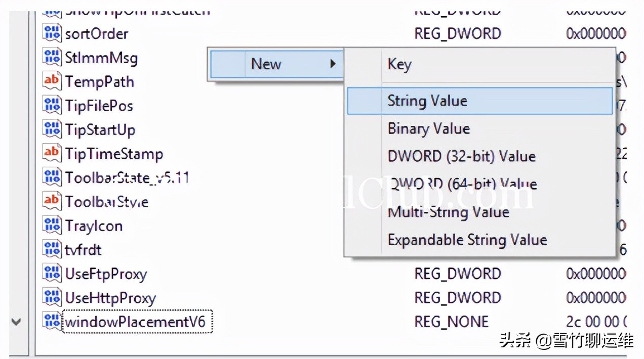This screenshot has height=359, width=644.
Task: Click the TempPath string value icon
Action: (52, 81)
